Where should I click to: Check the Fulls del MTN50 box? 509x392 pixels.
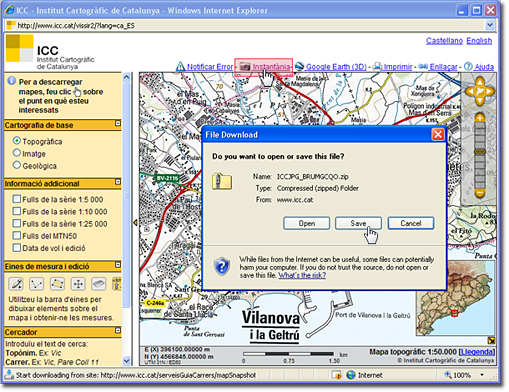click(17, 235)
